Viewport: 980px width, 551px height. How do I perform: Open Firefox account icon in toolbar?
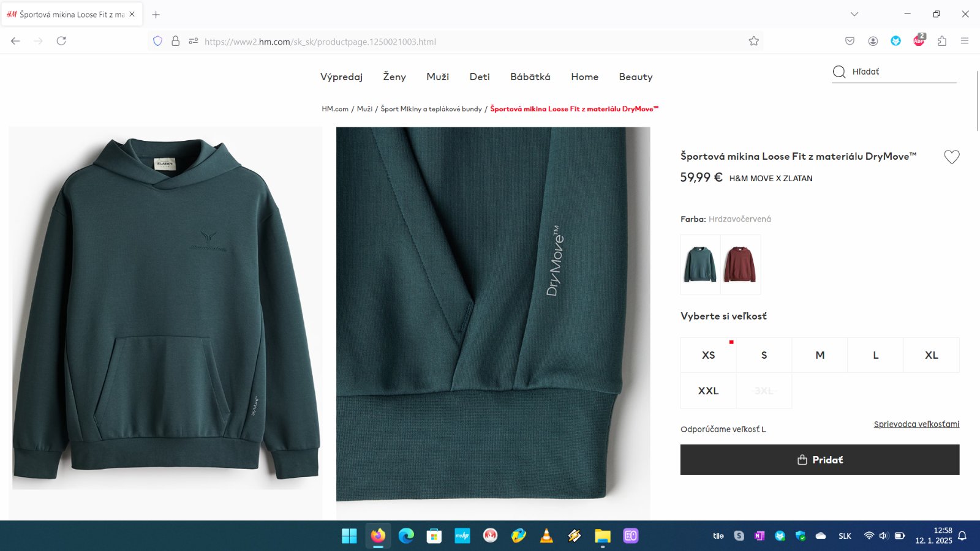point(873,41)
